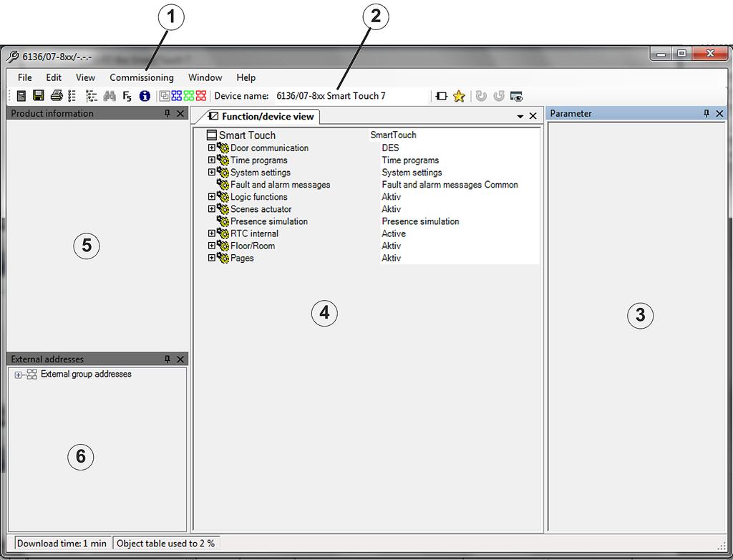Screen dimensions: 733x560
Task: Expand the Time programs node
Action: (212, 160)
